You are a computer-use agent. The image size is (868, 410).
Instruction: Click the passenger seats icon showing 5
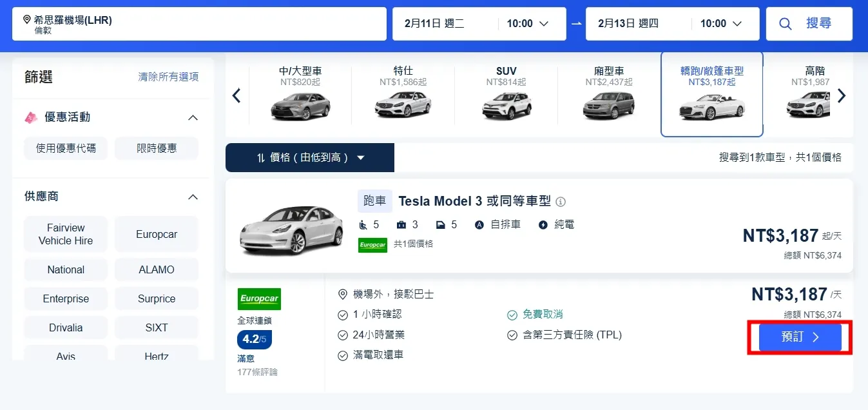pos(363,225)
